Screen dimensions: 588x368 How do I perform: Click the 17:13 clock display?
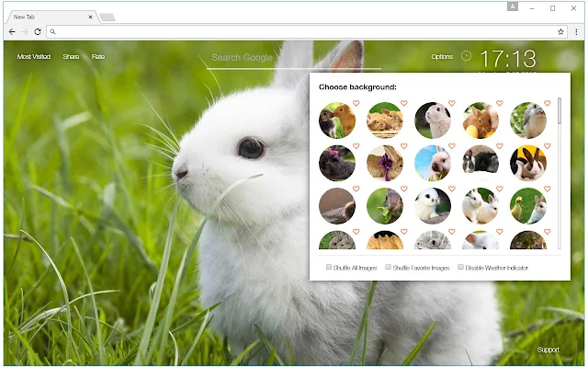pyautogui.click(x=508, y=59)
